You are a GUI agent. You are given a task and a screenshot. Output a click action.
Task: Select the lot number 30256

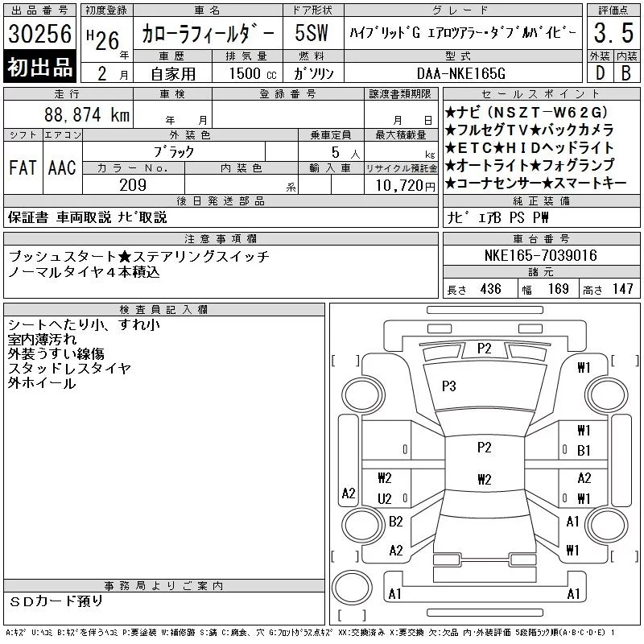[39, 33]
